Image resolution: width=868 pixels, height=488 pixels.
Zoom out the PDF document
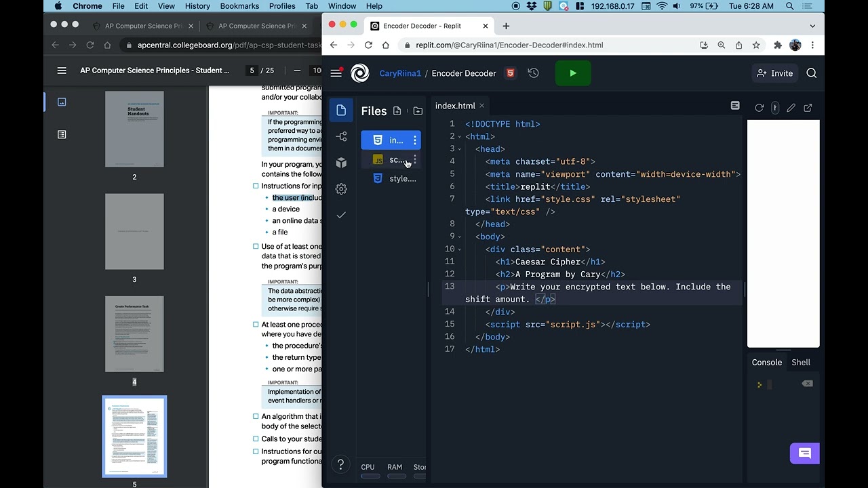click(297, 70)
